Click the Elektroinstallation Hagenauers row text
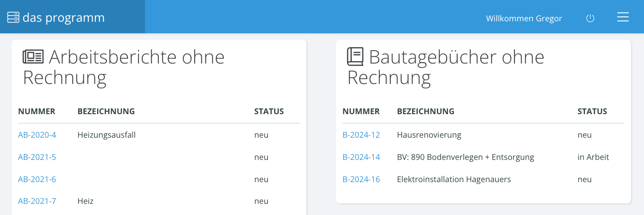The width and height of the screenshot is (644, 215). point(454,179)
